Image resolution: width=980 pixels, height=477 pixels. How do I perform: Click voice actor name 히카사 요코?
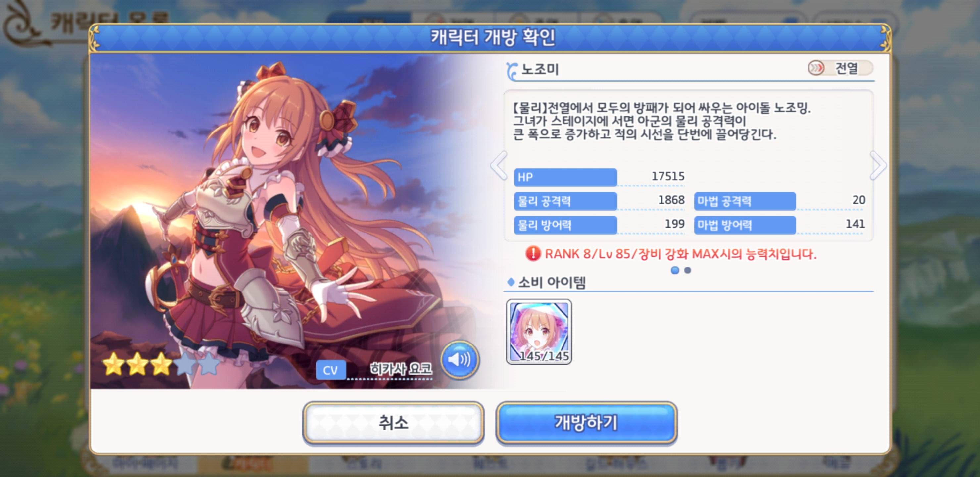(401, 368)
